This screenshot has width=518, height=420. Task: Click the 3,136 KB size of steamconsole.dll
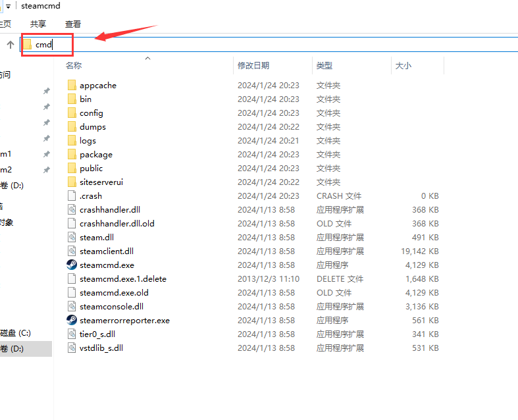422,306
